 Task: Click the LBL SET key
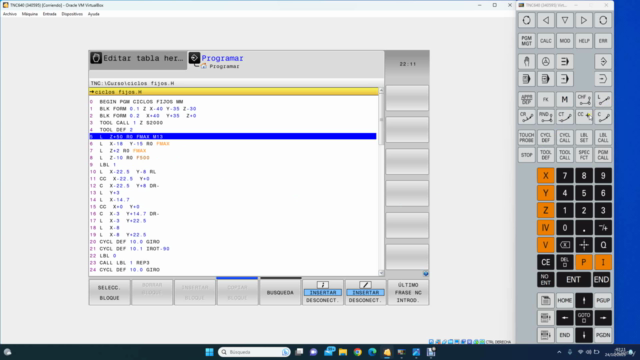point(584,138)
